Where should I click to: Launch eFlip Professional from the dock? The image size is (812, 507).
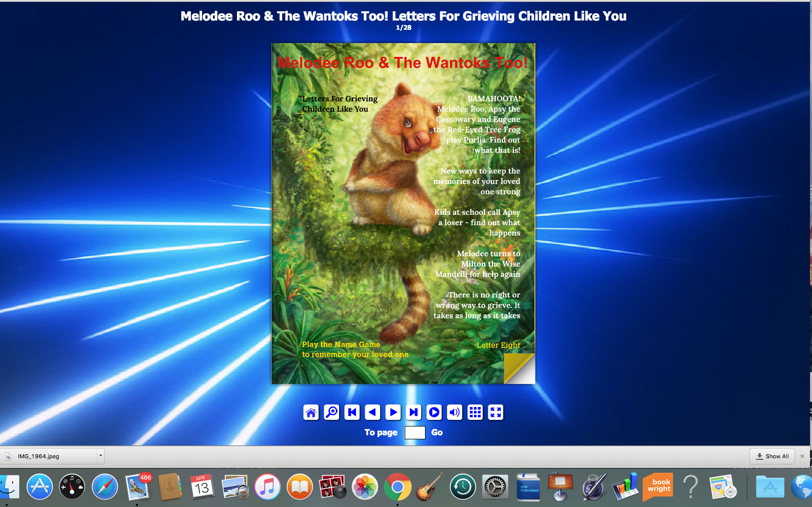[x=528, y=486]
